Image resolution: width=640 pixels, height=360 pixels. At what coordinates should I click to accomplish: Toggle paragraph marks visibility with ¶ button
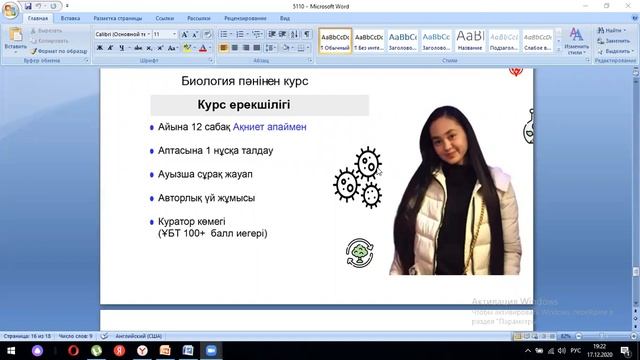click(307, 34)
